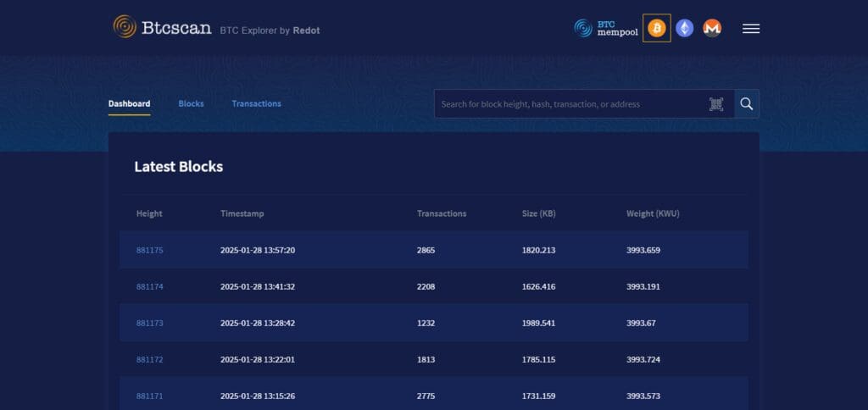868x410 pixels.
Task: Open block 881172
Action: pyautogui.click(x=149, y=360)
